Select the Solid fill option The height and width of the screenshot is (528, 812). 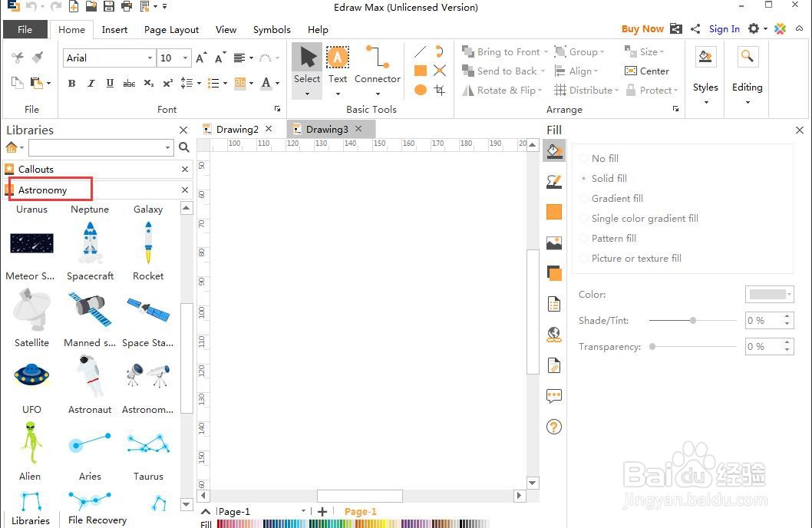coord(604,179)
